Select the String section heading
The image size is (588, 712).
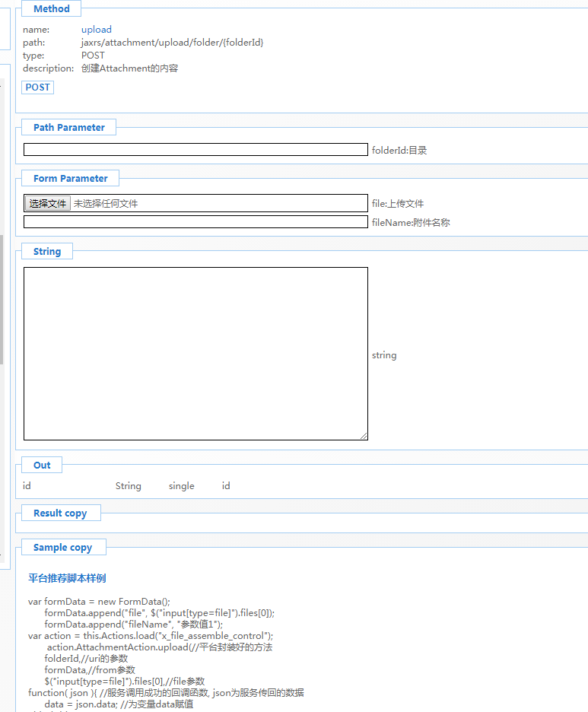[47, 252]
